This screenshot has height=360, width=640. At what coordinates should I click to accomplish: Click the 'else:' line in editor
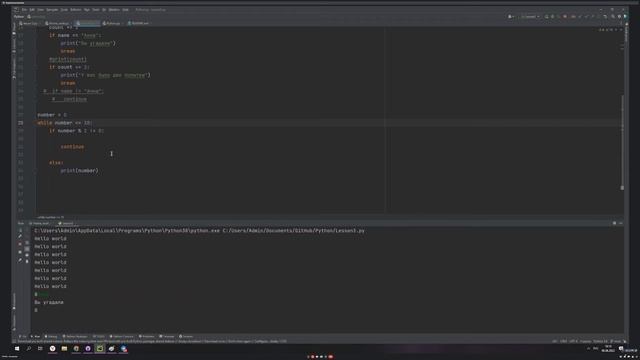[56, 162]
